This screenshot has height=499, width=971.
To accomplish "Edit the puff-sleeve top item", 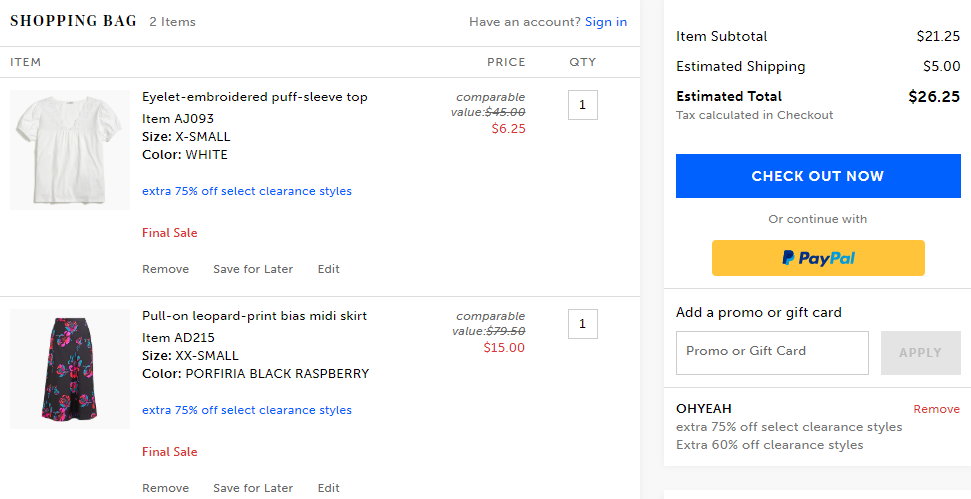I will (328, 269).
